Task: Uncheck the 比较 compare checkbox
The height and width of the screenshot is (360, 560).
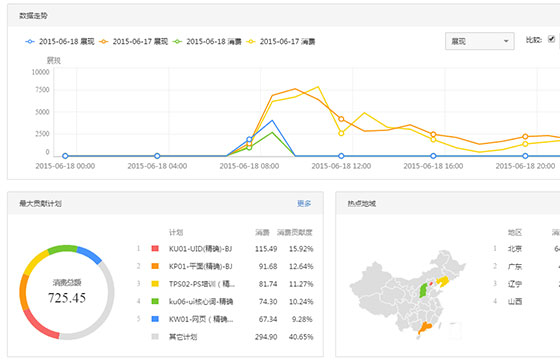Action: pos(551,39)
